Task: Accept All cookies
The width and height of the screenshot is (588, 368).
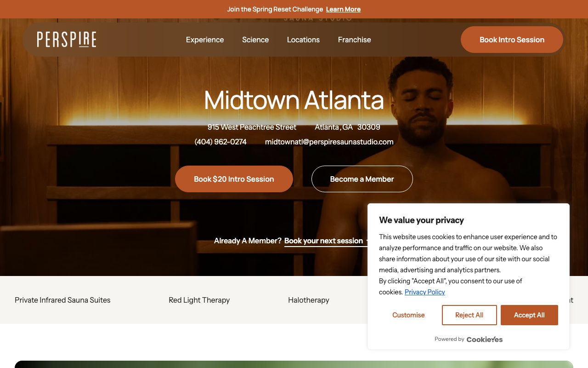Action: 529,315
